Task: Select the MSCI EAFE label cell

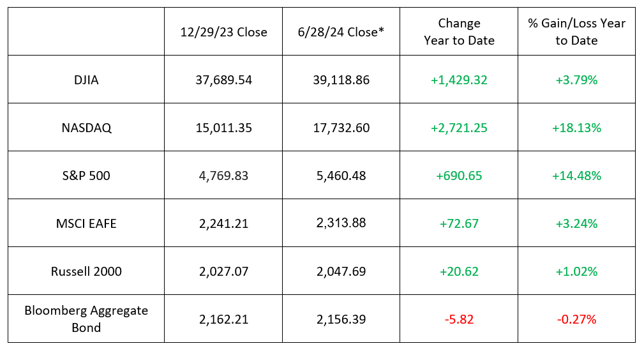Action: tap(86, 223)
